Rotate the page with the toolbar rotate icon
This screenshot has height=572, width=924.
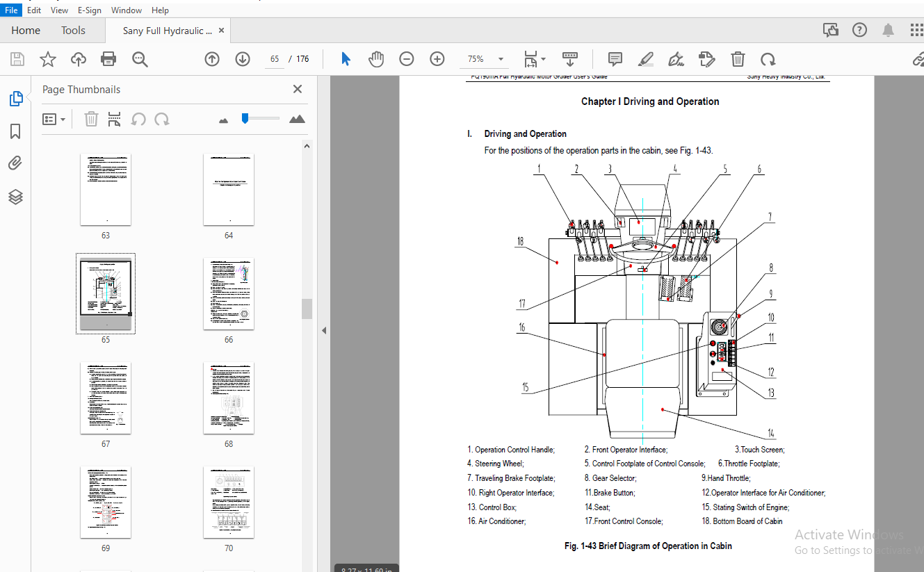point(768,59)
